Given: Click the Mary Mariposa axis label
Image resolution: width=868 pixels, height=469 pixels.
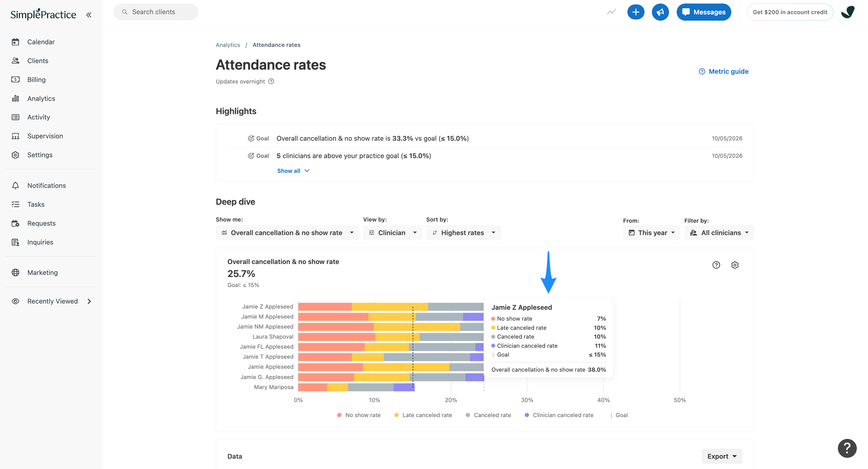Looking at the screenshot, I should 274,387.
